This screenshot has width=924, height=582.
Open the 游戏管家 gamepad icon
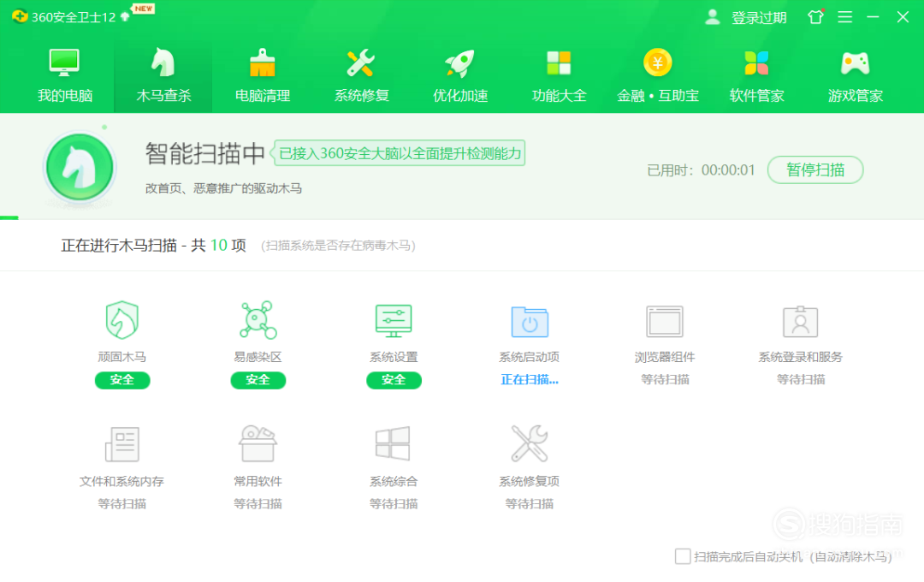click(855, 62)
